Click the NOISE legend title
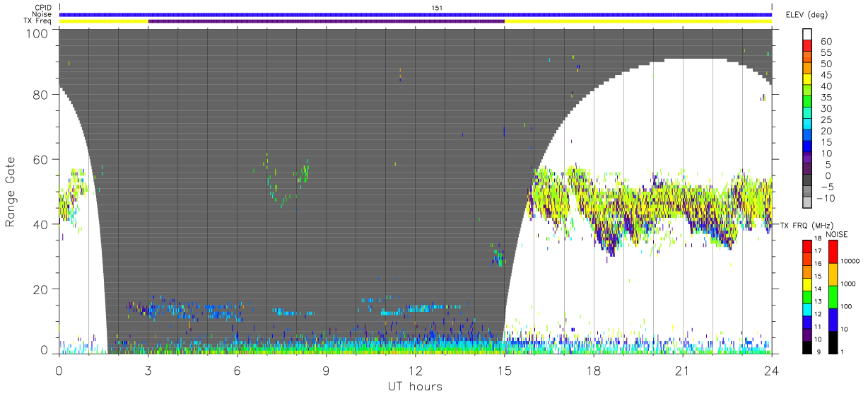Image resolution: width=868 pixels, height=401 pixels. pos(838,234)
